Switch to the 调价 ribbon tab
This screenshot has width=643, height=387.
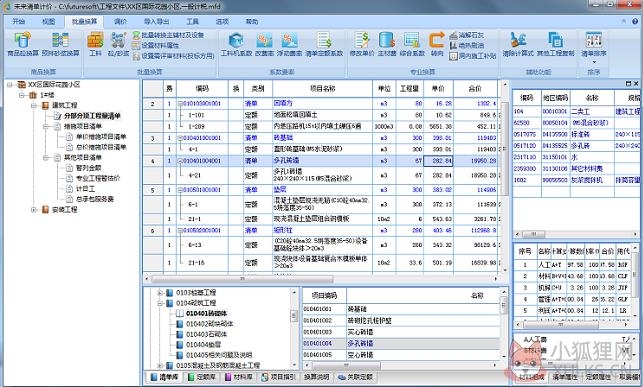pyautogui.click(x=121, y=21)
